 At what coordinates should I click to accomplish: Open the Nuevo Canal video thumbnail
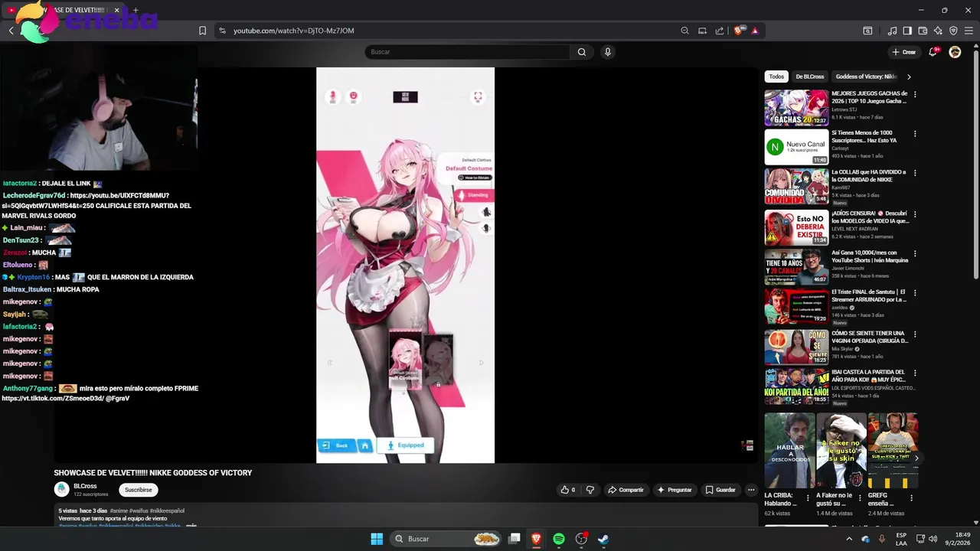point(796,147)
